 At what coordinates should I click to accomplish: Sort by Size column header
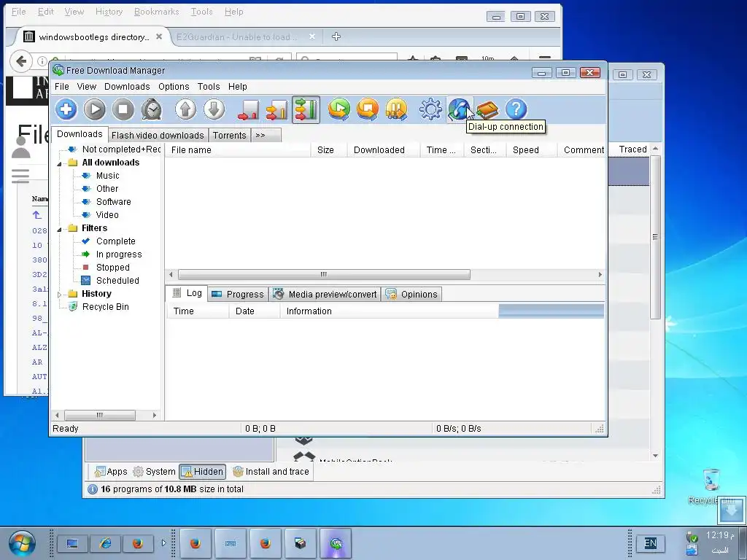(x=329, y=150)
